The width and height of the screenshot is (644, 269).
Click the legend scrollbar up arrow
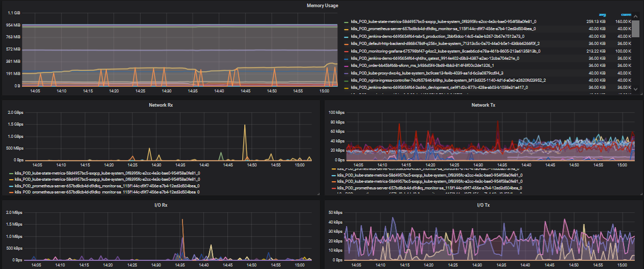[636, 16]
